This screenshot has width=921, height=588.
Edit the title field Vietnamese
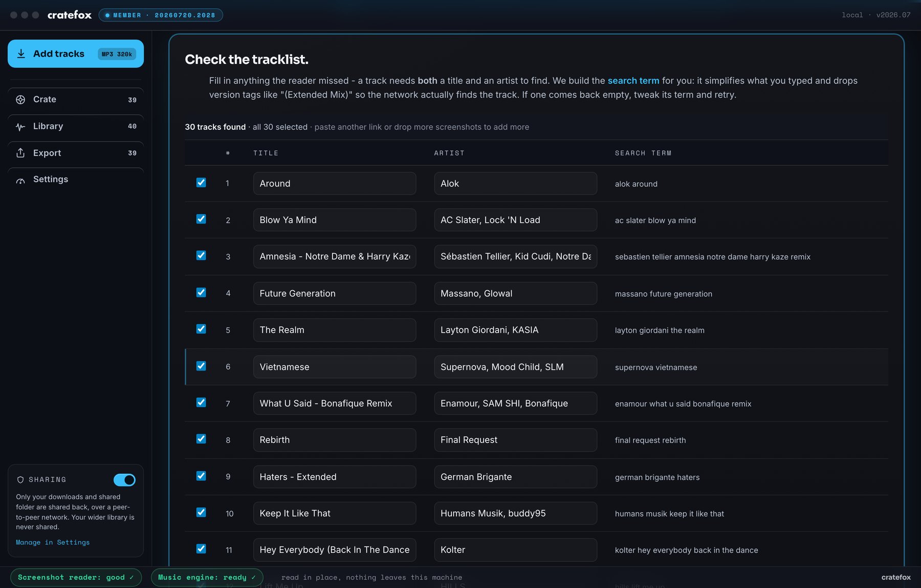[x=335, y=367]
